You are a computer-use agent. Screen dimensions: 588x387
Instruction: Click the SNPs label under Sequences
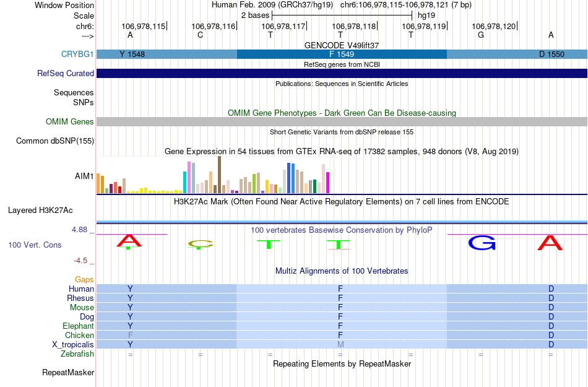84,102
